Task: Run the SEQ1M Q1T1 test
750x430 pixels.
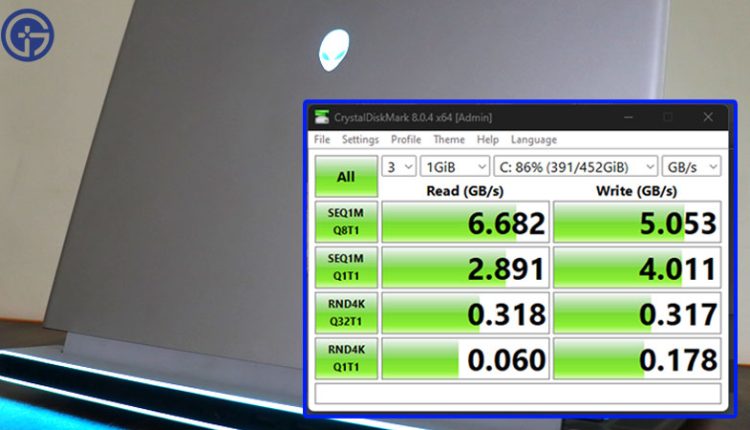Action: (x=346, y=267)
